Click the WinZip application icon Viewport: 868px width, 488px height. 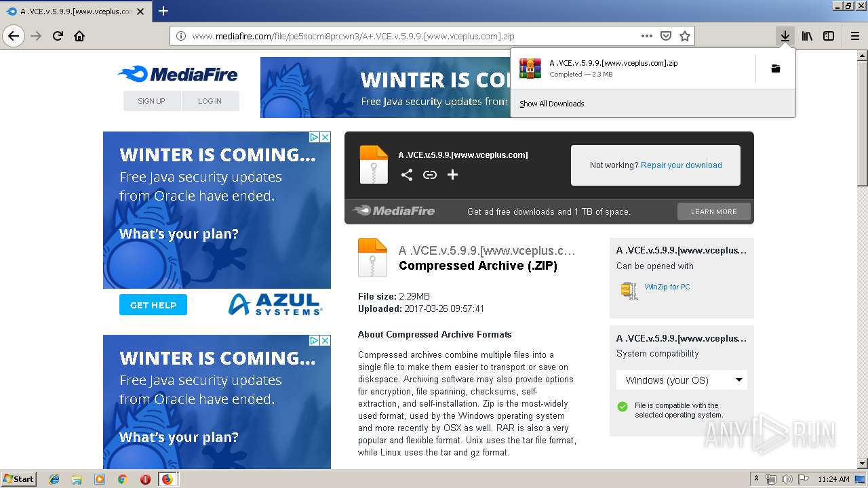point(629,290)
